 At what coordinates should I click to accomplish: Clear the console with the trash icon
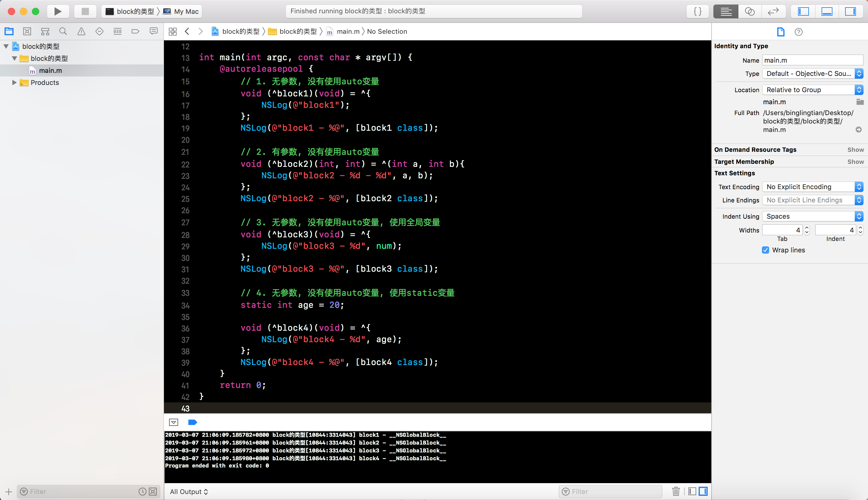(x=676, y=491)
